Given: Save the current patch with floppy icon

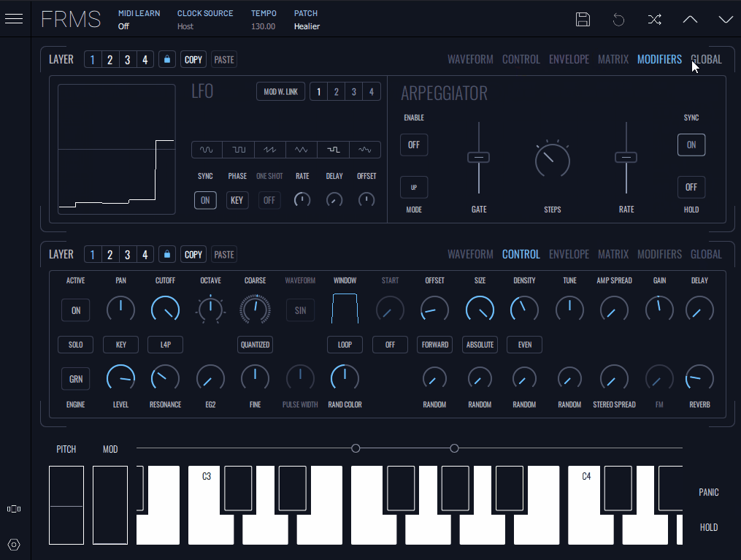Looking at the screenshot, I should tap(583, 20).
